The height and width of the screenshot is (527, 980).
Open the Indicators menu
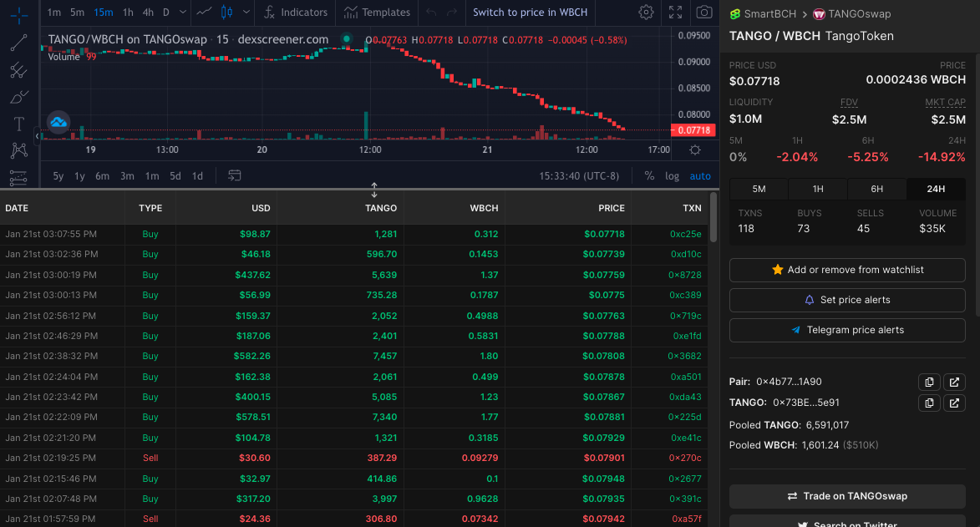(296, 13)
